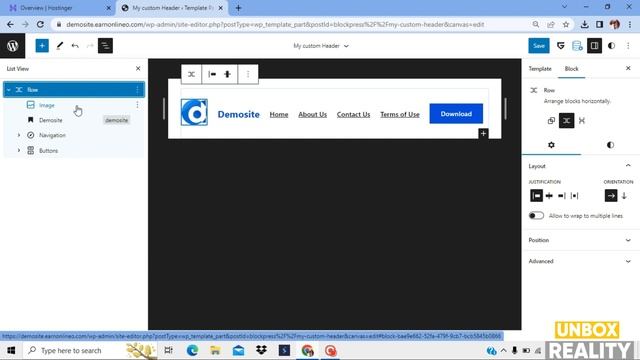The height and width of the screenshot is (360, 640).
Task: Open the Styles half-circle icon
Action: coord(611,46)
